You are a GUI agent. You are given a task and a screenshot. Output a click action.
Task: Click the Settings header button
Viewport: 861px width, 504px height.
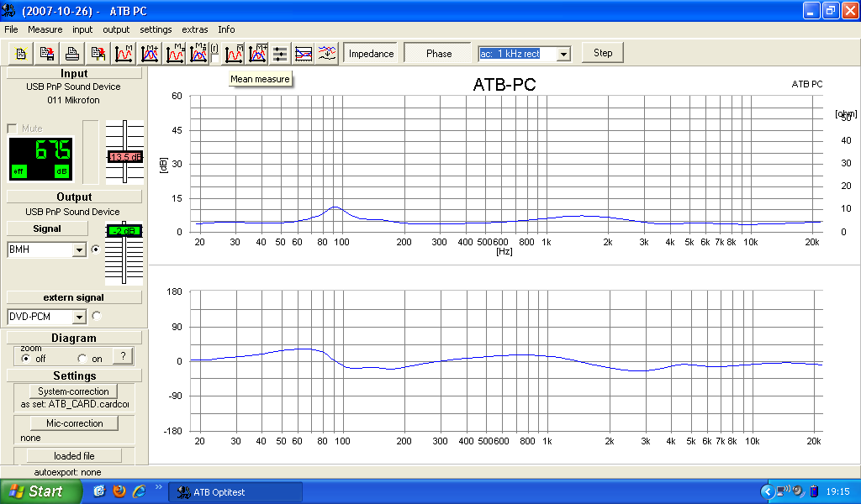pos(74,375)
